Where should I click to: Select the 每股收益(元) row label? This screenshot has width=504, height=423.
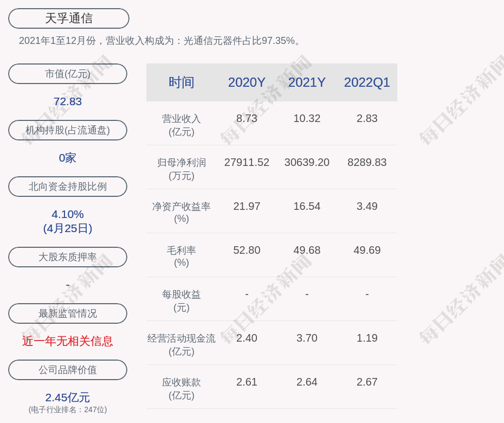pyautogui.click(x=182, y=301)
